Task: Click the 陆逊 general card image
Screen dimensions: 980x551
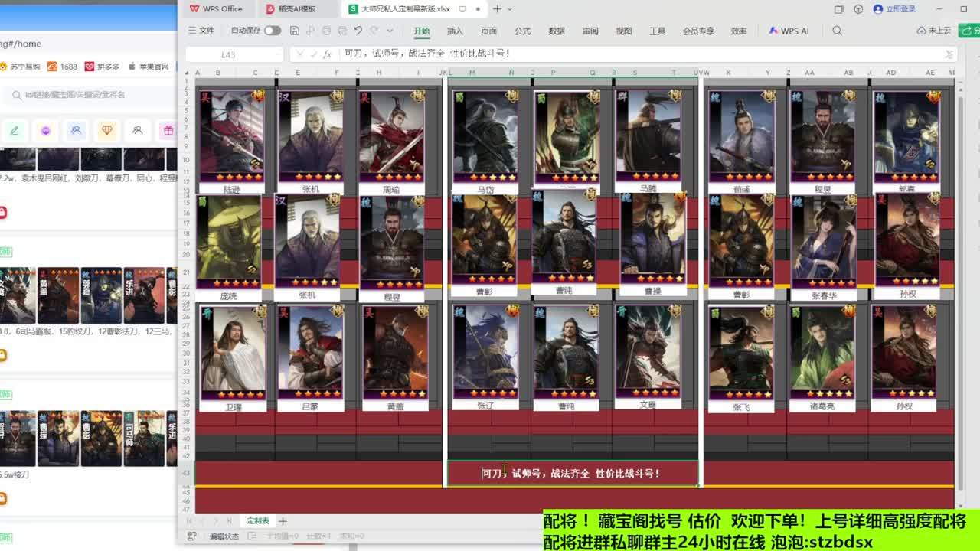Action: point(231,136)
